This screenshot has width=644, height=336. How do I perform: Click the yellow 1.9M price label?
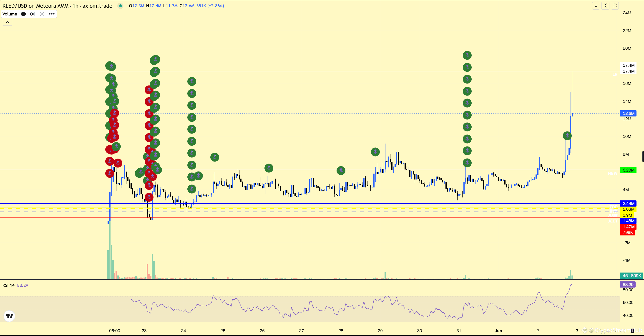coord(627,215)
